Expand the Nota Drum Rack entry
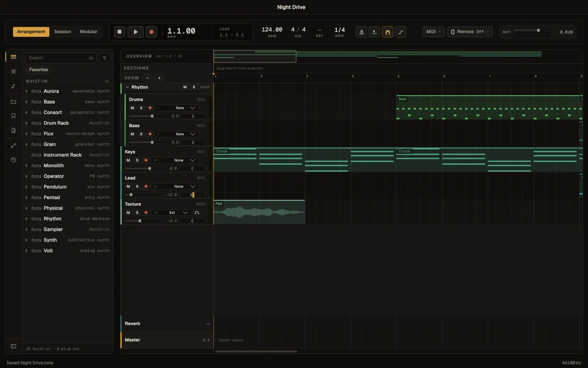Image resolution: width=588 pixels, height=368 pixels. coord(27,123)
